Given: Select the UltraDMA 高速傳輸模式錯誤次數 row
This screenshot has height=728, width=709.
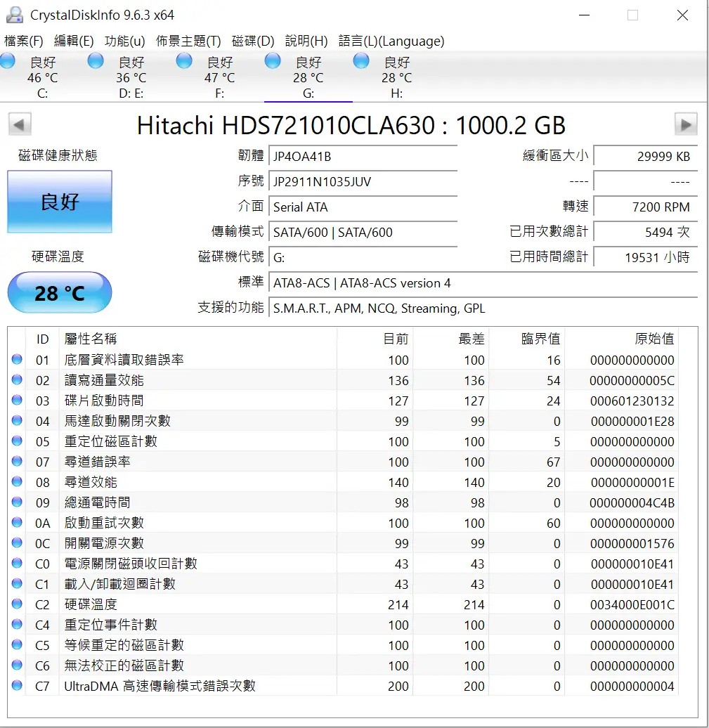Looking at the screenshot, I should click(343, 686).
